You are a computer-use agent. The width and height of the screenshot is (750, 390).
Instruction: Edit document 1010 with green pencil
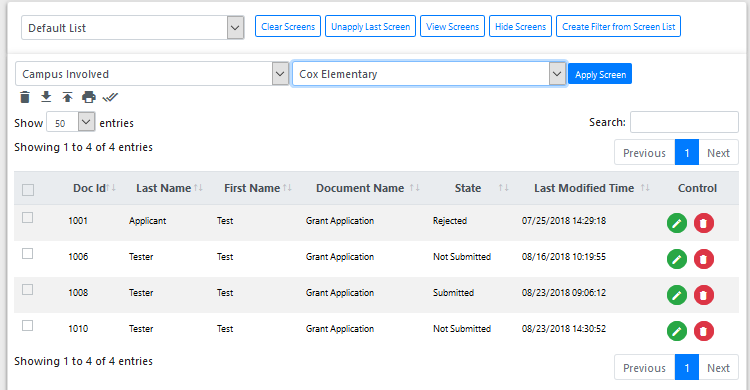(677, 331)
